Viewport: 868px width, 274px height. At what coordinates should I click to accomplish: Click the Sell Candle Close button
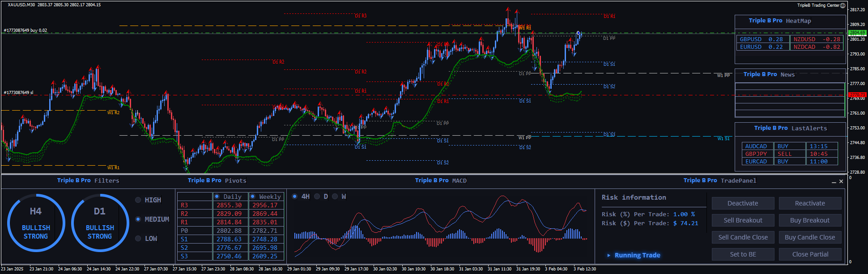point(743,237)
